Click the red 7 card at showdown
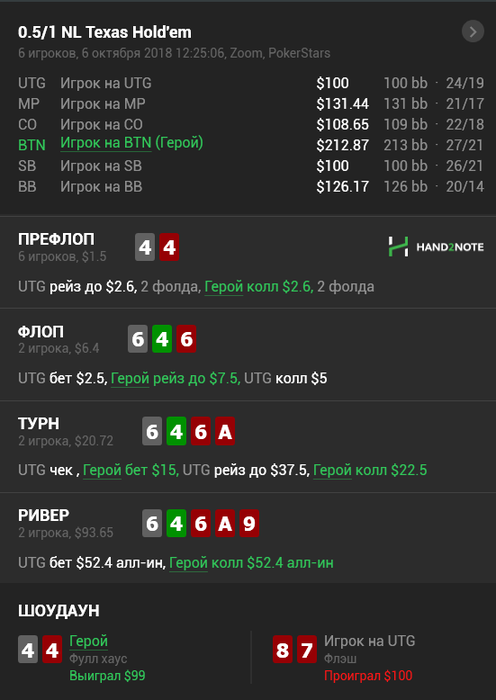This screenshot has width=496, height=700. point(307,650)
